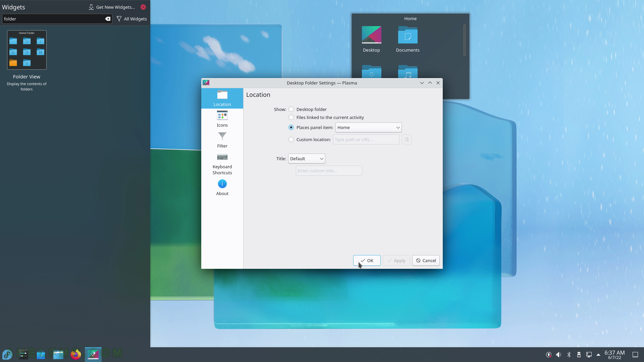The height and width of the screenshot is (362, 644).
Task: Clear the folder search text
Action: (108, 19)
